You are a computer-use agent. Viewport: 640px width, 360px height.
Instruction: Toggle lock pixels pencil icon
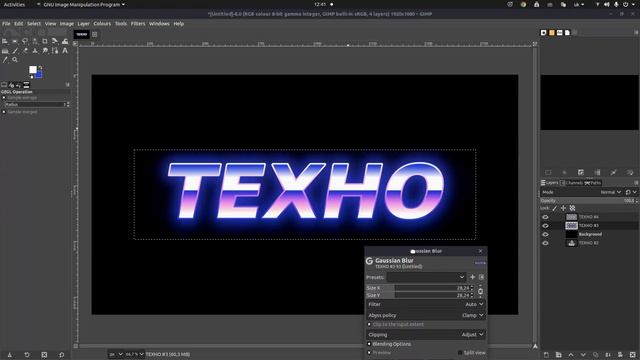tap(555, 208)
